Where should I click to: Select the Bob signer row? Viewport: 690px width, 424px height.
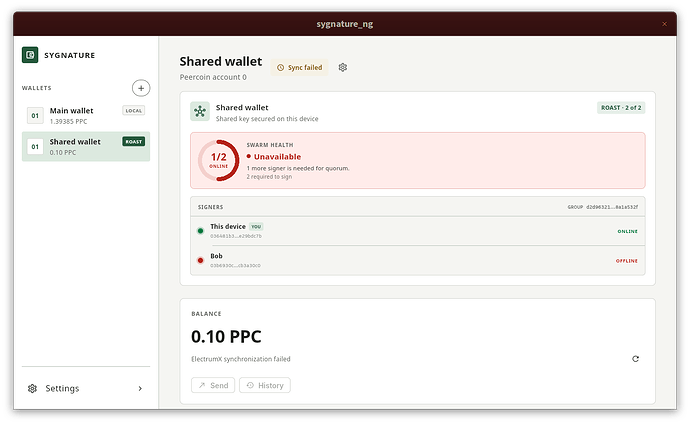[x=418, y=260]
